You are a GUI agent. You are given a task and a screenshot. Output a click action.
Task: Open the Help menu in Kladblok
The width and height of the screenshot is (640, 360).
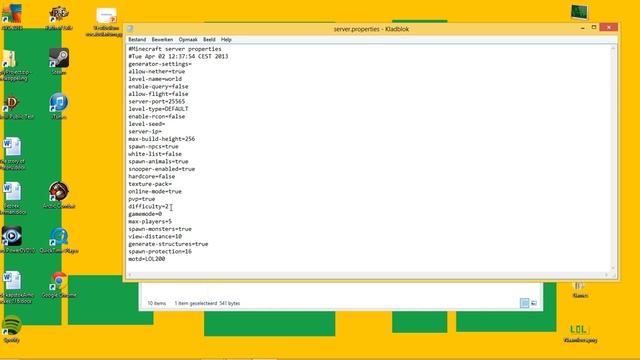[x=226, y=40]
